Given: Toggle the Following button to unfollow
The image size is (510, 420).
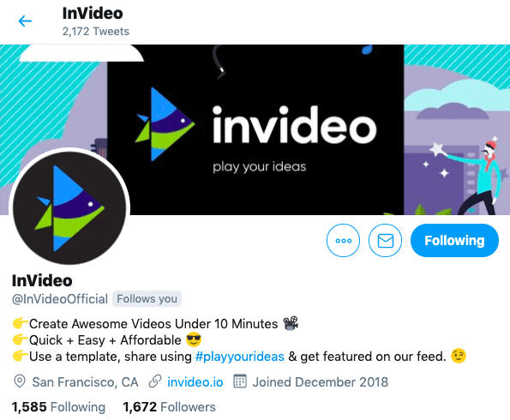Looking at the screenshot, I should coord(454,240).
